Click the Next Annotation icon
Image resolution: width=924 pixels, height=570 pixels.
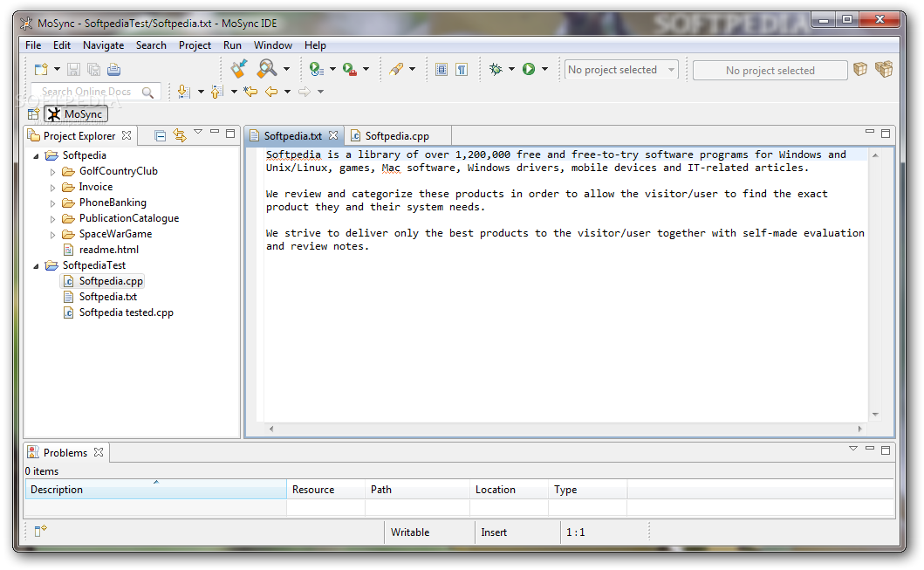(x=184, y=92)
